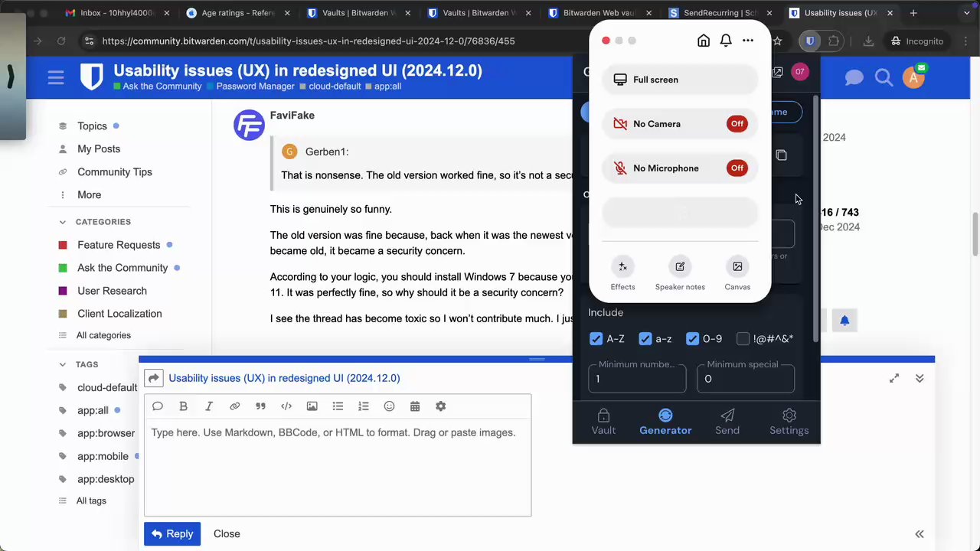The width and height of the screenshot is (980, 551).
Task: Click the address bar URL
Action: pyautogui.click(x=308, y=41)
